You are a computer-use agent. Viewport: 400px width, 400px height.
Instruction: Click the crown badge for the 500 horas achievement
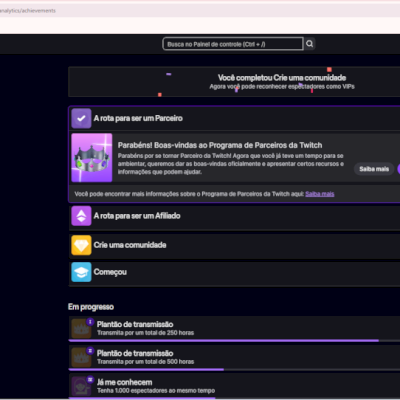tap(81, 357)
